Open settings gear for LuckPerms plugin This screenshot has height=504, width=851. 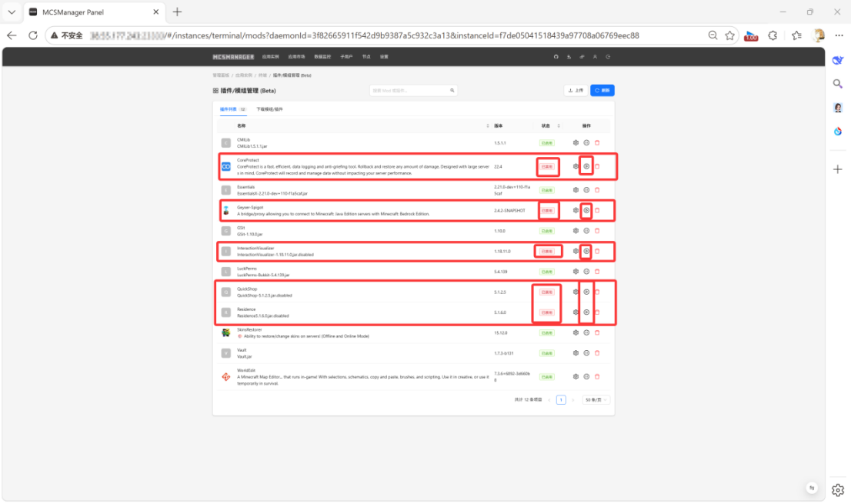[576, 272]
